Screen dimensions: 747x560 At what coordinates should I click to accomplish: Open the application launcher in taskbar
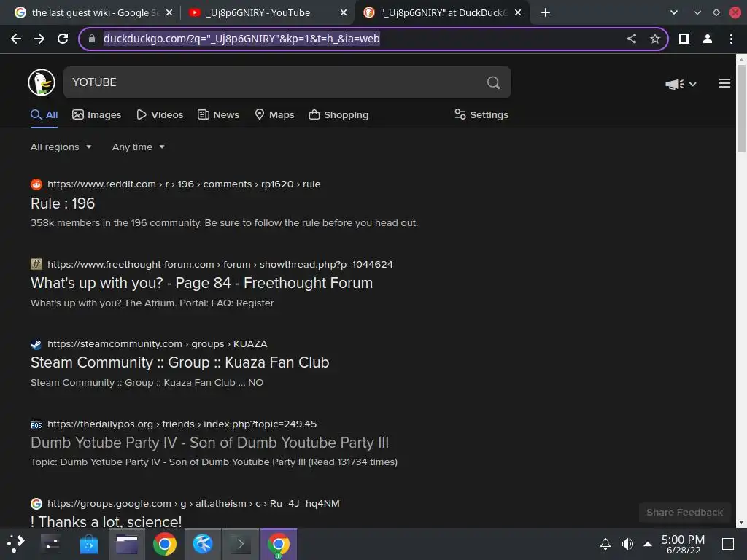(16, 543)
